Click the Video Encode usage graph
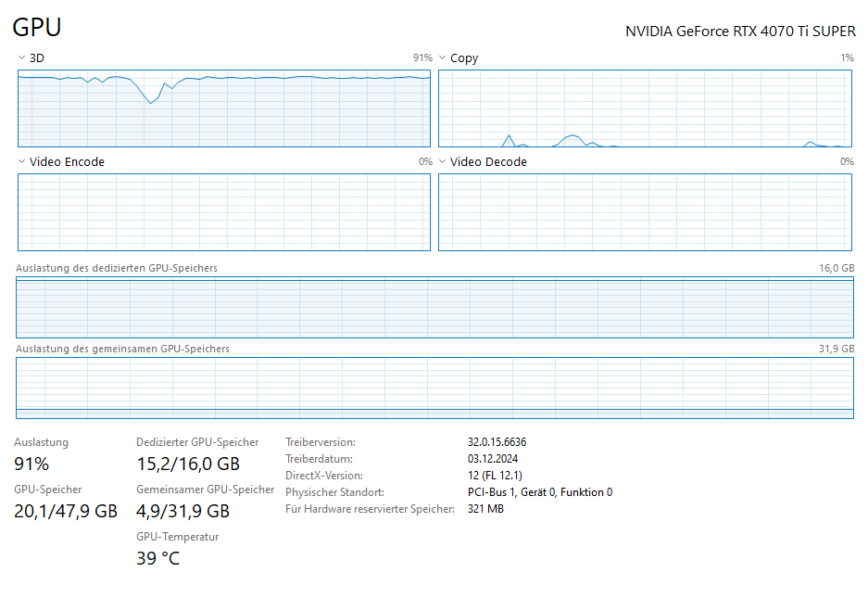This screenshot has width=868, height=598. click(x=224, y=212)
